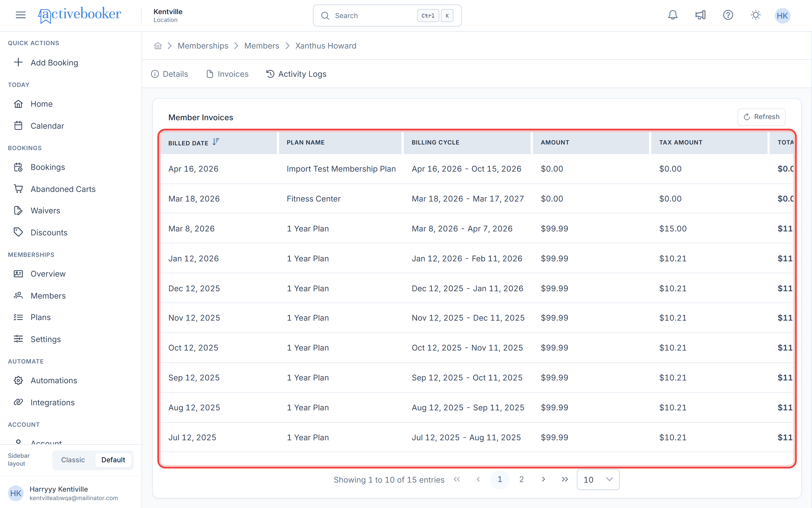Click the Add Booking plus icon
This screenshot has width=812, height=508.
[18, 62]
